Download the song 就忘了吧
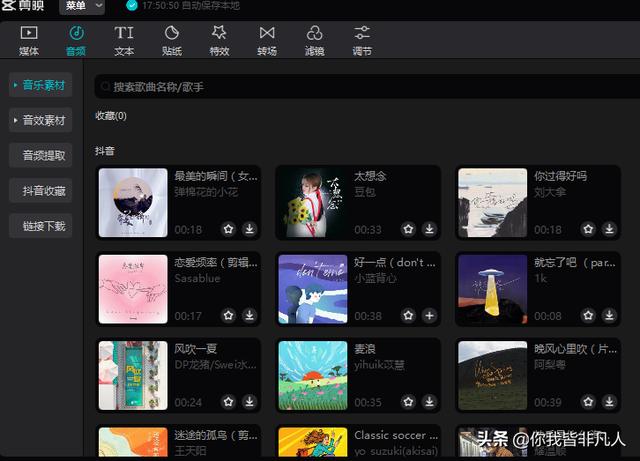 [x=609, y=315]
